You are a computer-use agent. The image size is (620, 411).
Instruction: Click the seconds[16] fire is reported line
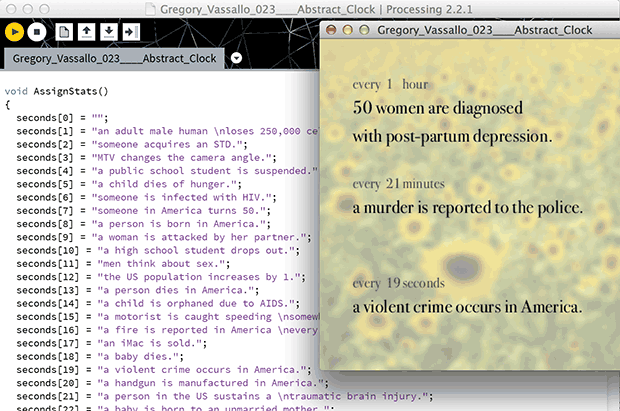click(168, 330)
